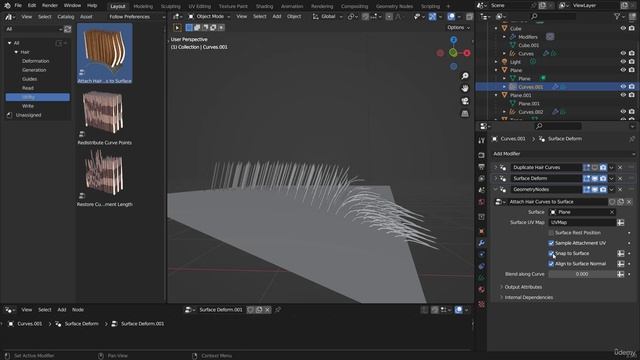Open the Output properties tab icon

[x=482, y=167]
